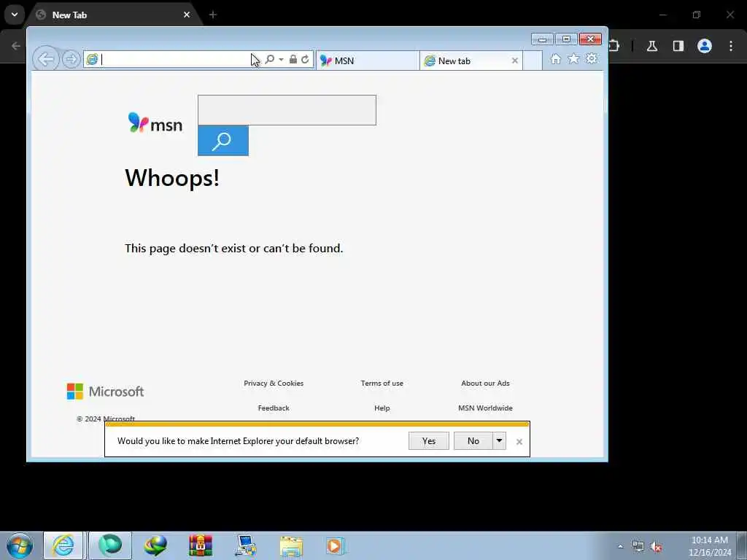Open the Feedback link
Screen dimensions: 747x560
274,408
